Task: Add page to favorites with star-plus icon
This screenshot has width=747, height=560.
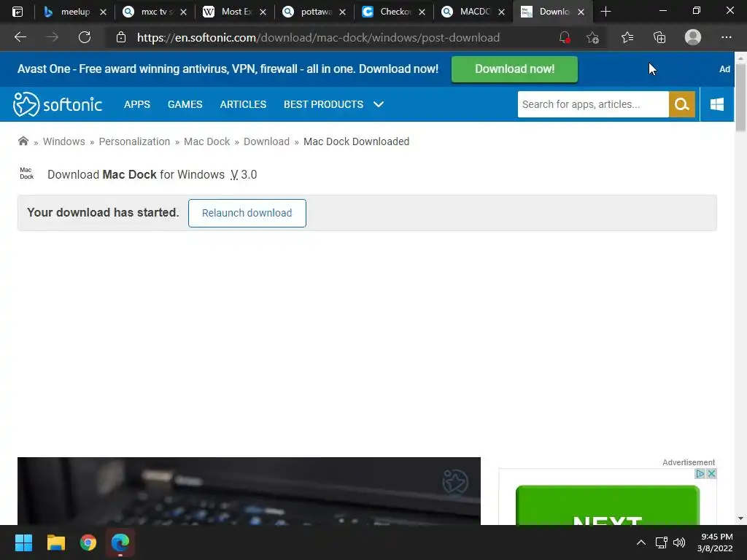Action: point(592,37)
